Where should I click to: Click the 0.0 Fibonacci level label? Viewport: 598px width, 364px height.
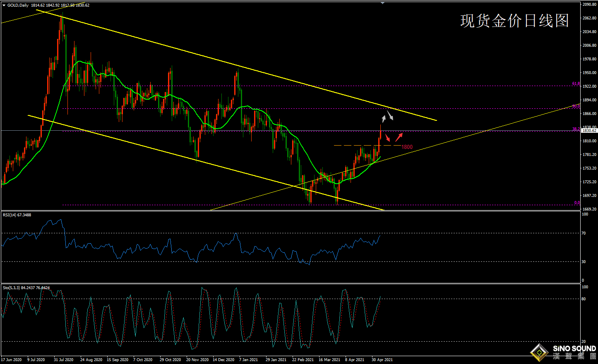[x=577, y=203]
